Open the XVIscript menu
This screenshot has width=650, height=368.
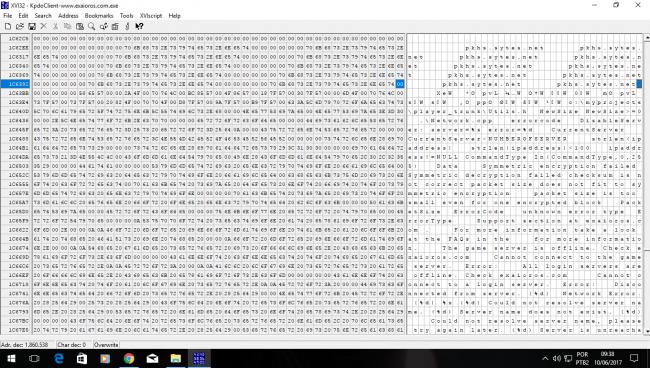(151, 16)
